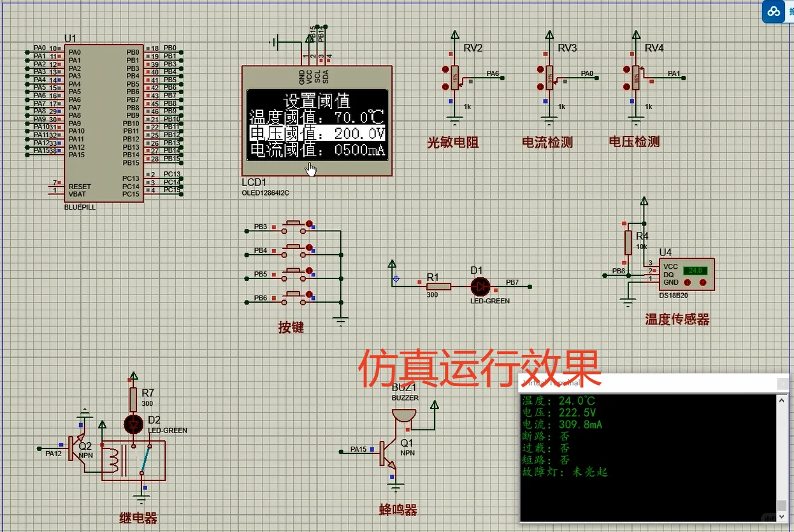Image resolution: width=794 pixels, height=532 pixels.
Task: Click the blue cloud icon at top right
Action: click(774, 11)
